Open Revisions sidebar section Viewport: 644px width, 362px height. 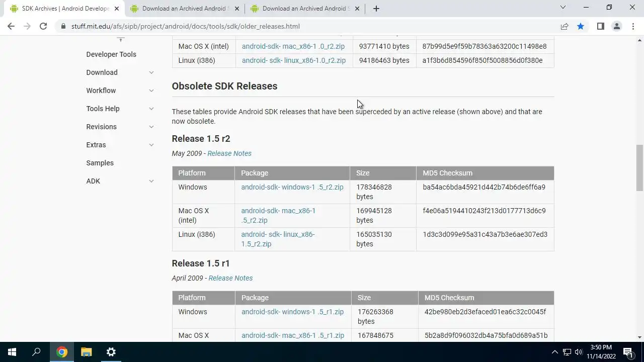pos(101,127)
